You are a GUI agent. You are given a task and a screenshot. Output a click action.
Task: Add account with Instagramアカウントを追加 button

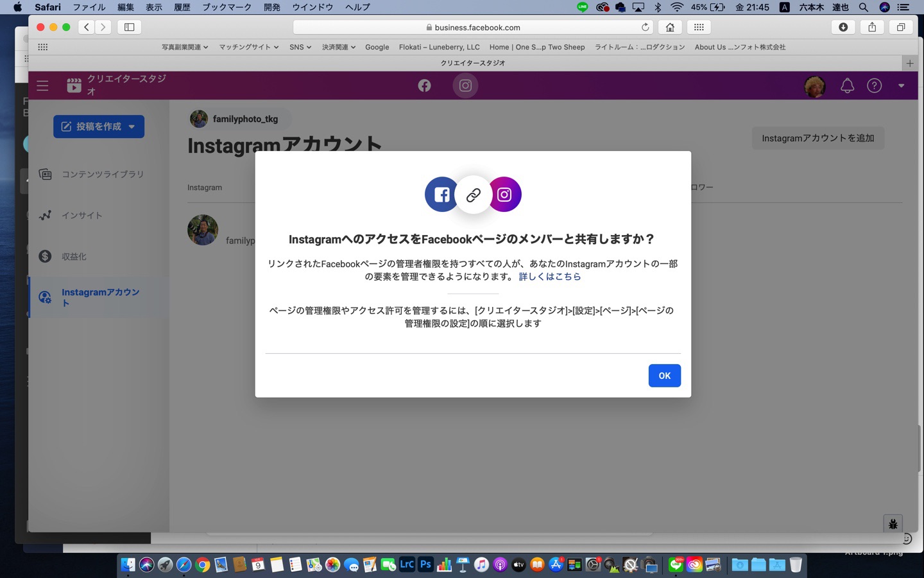[817, 138]
